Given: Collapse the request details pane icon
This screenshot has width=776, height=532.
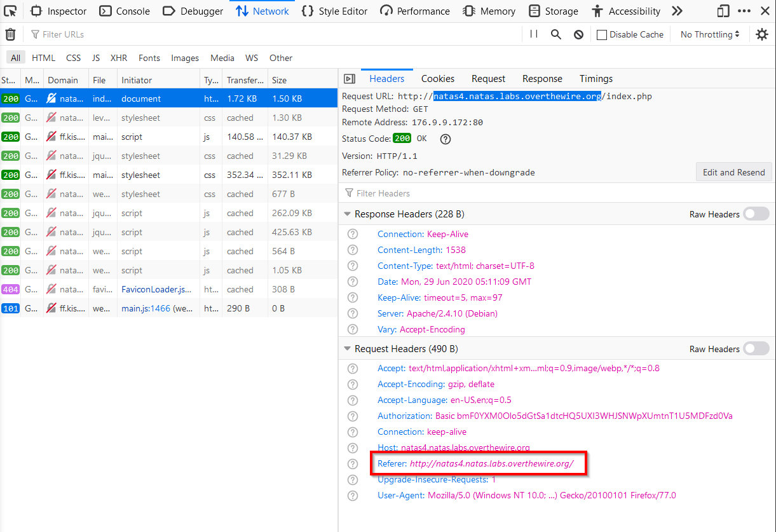Looking at the screenshot, I should tap(349, 79).
